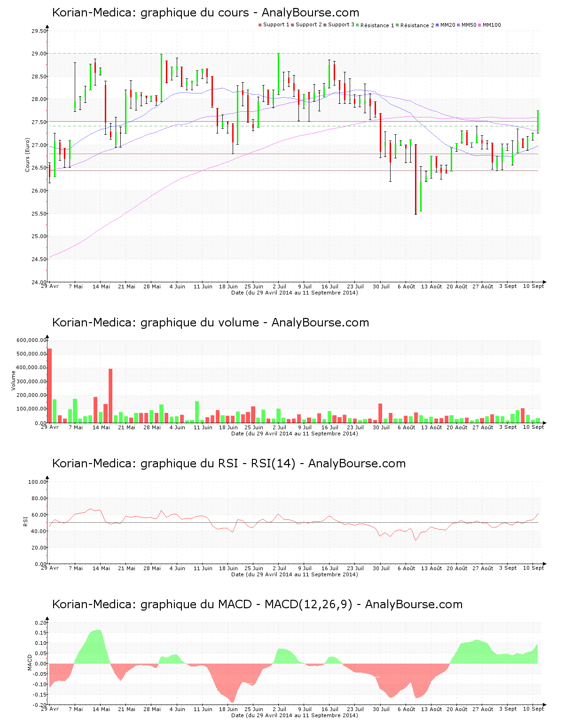Select the RSI(14) chart title

tap(228, 464)
